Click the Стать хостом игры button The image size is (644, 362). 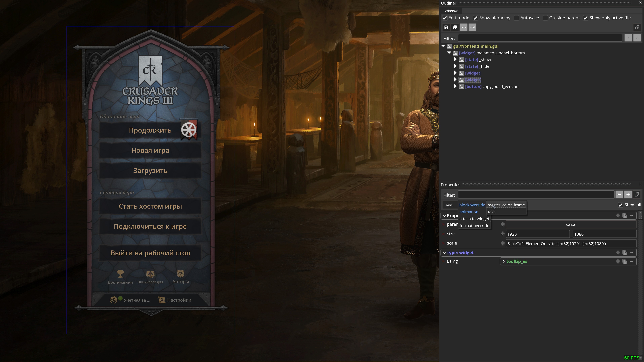pyautogui.click(x=150, y=206)
